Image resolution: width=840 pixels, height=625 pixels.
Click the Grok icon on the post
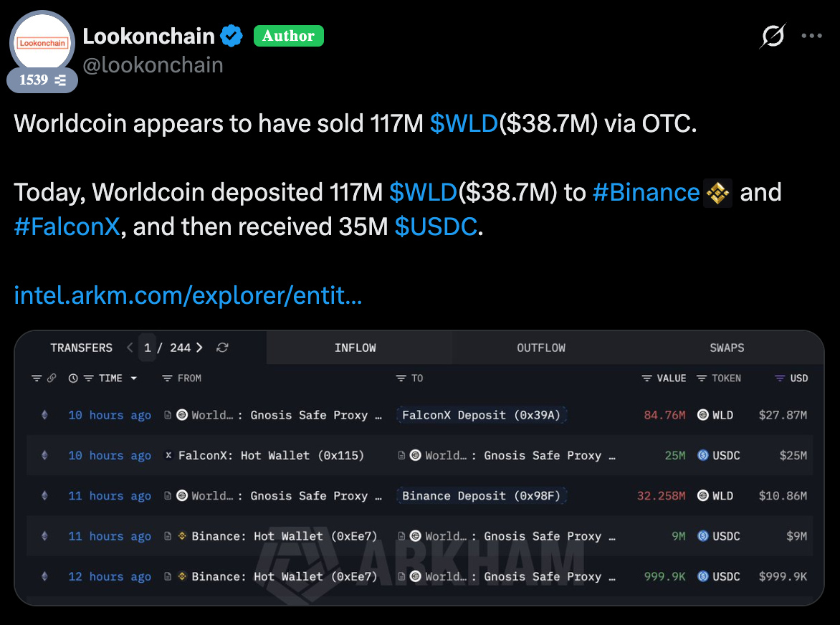tap(773, 36)
